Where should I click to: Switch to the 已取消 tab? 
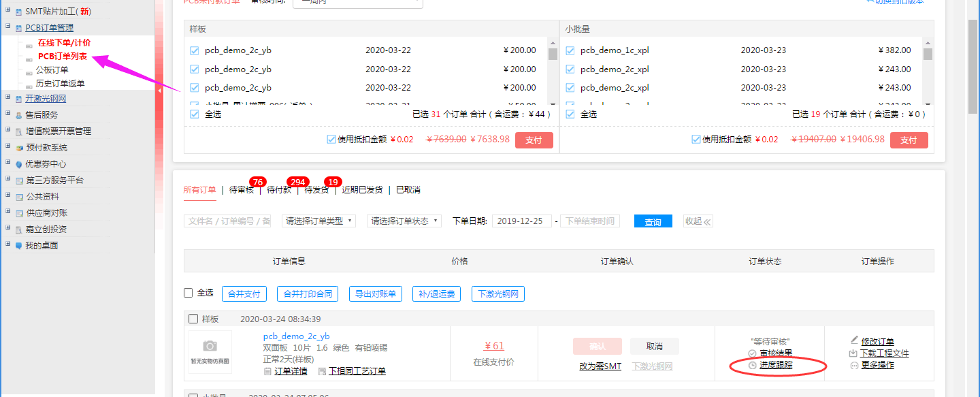(x=408, y=190)
